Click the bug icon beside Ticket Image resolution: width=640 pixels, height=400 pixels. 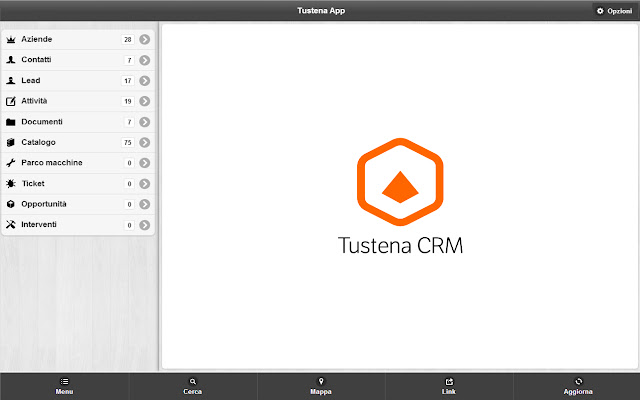[x=11, y=184]
